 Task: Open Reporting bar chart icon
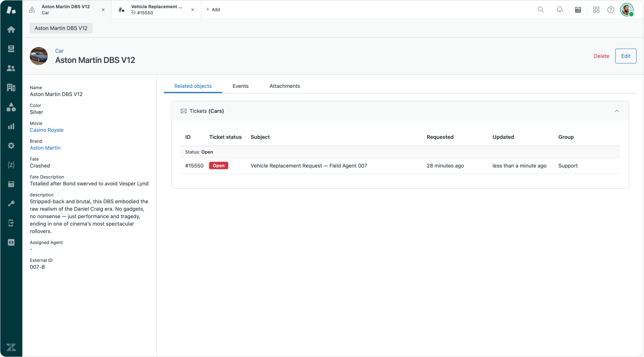point(11,126)
